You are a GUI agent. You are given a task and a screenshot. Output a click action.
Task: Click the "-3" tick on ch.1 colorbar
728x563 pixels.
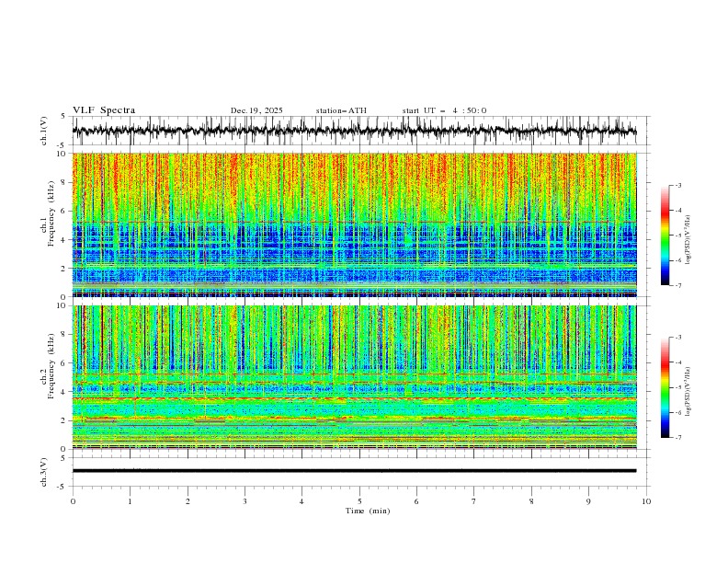[678, 185]
